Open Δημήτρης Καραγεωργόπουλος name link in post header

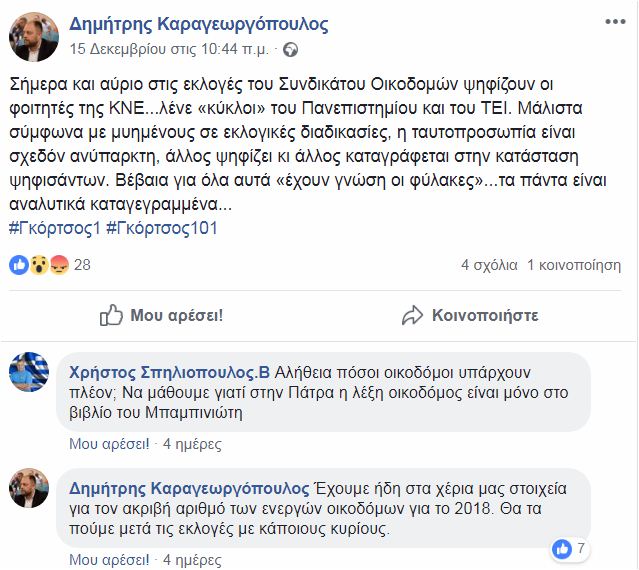tap(198, 24)
